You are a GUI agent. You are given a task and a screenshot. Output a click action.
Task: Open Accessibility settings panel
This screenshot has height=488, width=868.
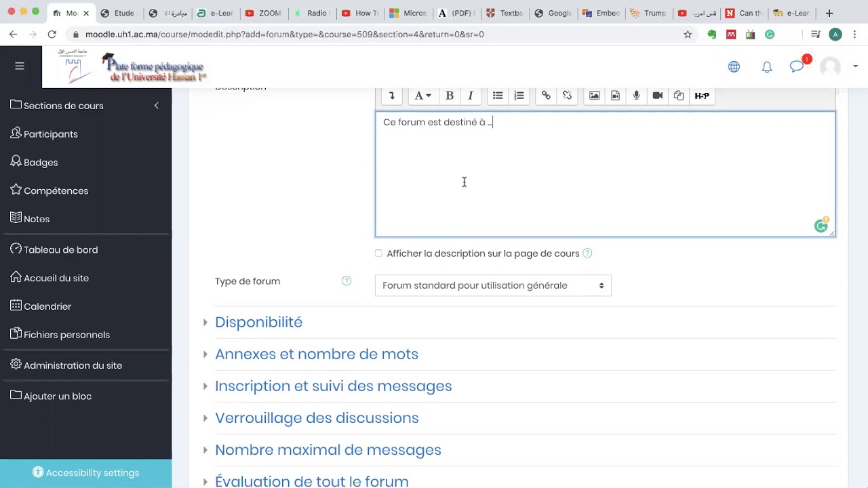point(85,473)
